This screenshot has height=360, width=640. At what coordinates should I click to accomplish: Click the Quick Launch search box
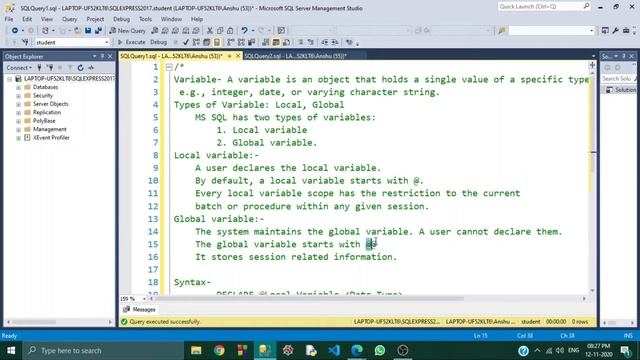click(x=544, y=6)
